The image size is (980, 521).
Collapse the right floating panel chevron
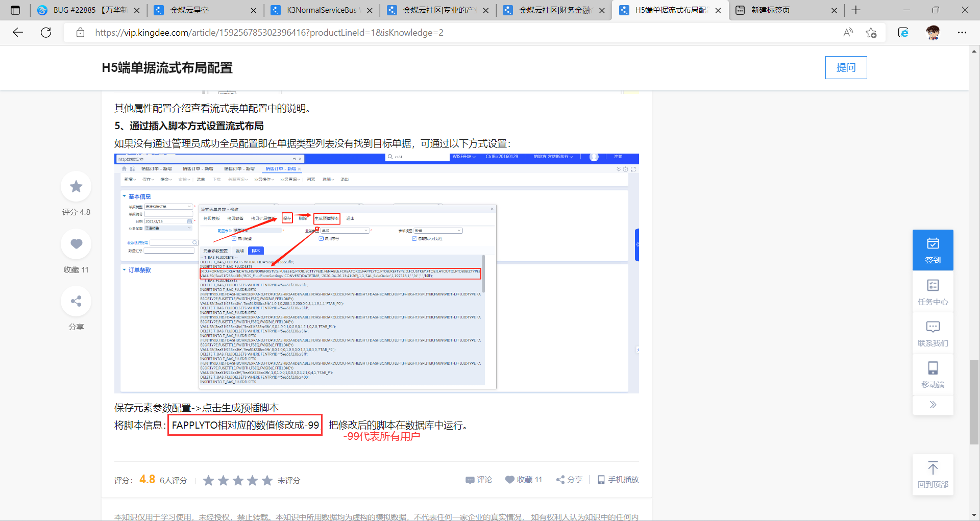coord(933,405)
